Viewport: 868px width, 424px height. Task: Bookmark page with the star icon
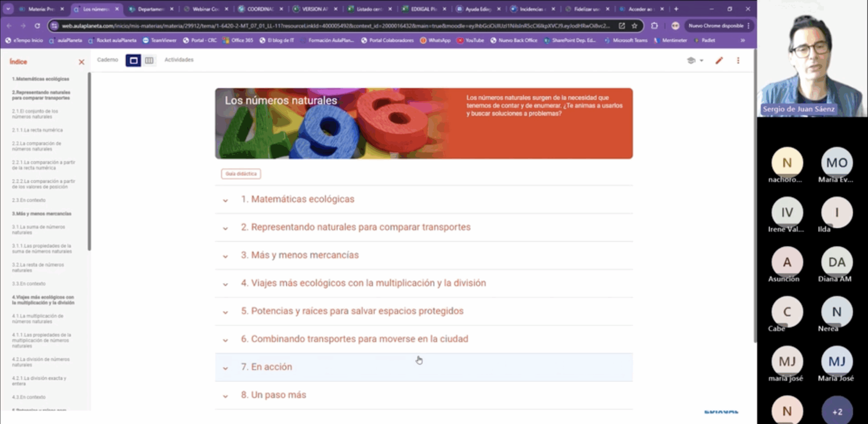(x=634, y=26)
